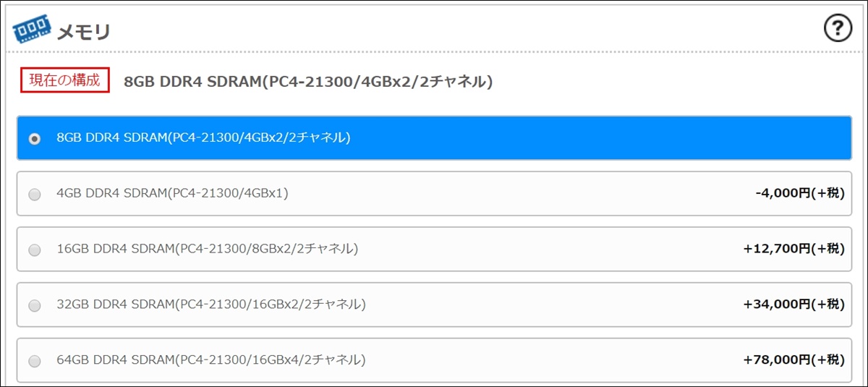Click the メモリ section heading
The image size is (868, 387).
pos(84,31)
